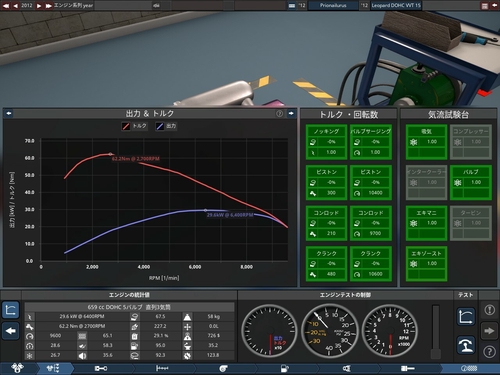This screenshot has height=375, width=500.
Task: Click the power curve test icon
Action: (x=465, y=316)
